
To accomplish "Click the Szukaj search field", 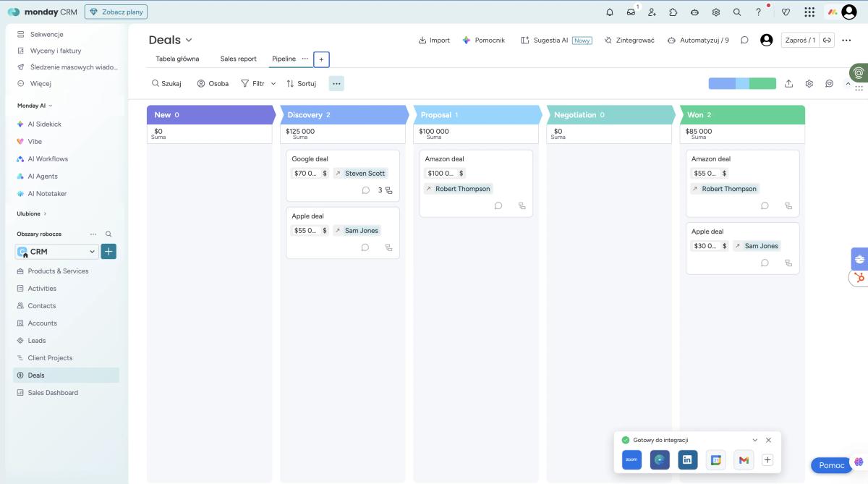I will [166, 83].
